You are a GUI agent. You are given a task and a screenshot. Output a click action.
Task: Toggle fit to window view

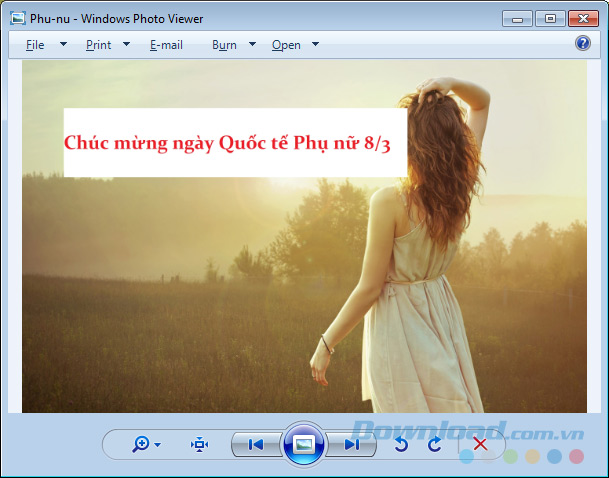click(x=199, y=444)
